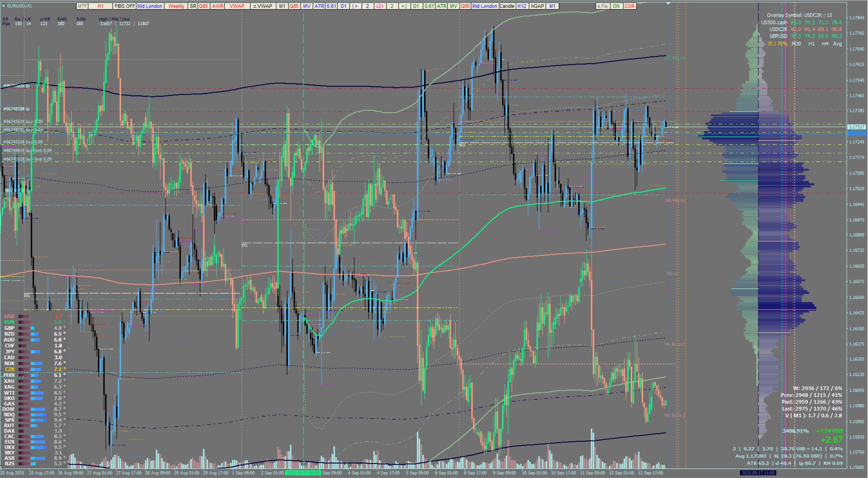Screen dimensions: 868x478
Task: Click the pink v2v button
Action: click(x=379, y=6)
